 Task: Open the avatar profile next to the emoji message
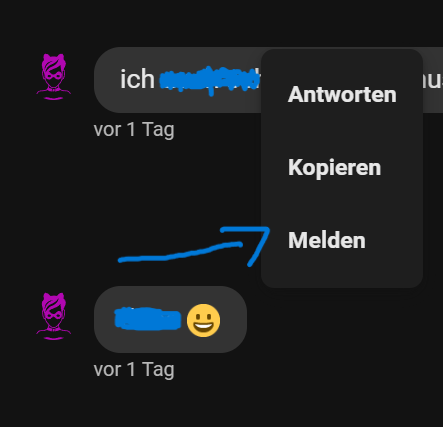pos(53,317)
